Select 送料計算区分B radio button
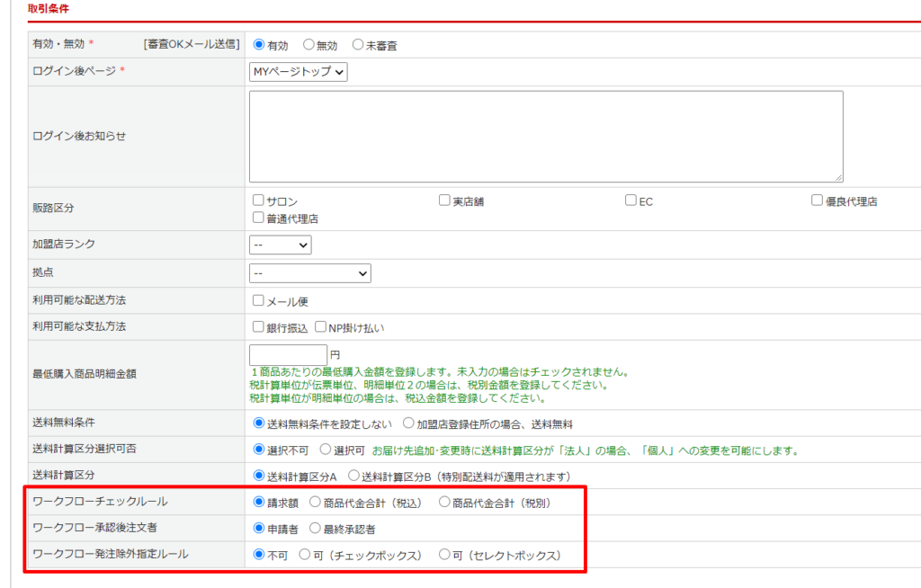921x588 pixels. coord(354,476)
